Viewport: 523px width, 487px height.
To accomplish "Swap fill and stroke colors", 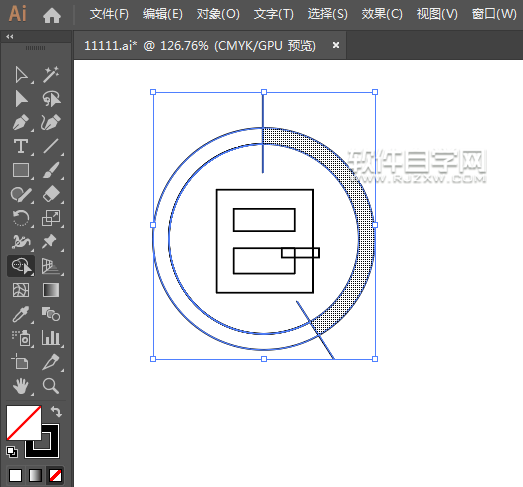I will [x=56, y=412].
